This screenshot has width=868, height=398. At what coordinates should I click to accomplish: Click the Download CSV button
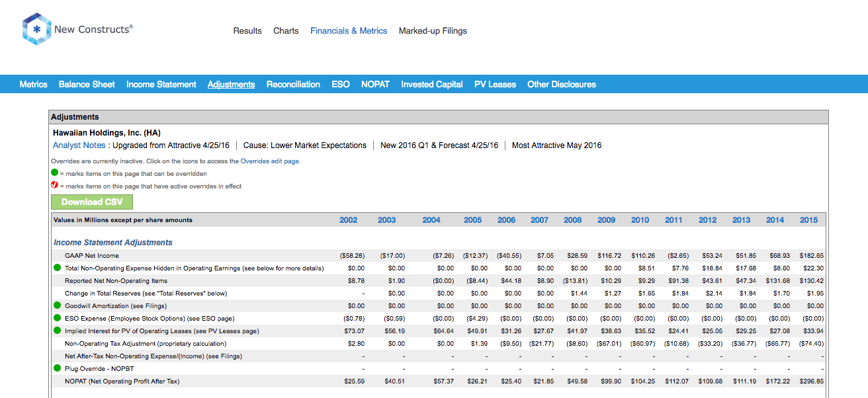click(92, 202)
